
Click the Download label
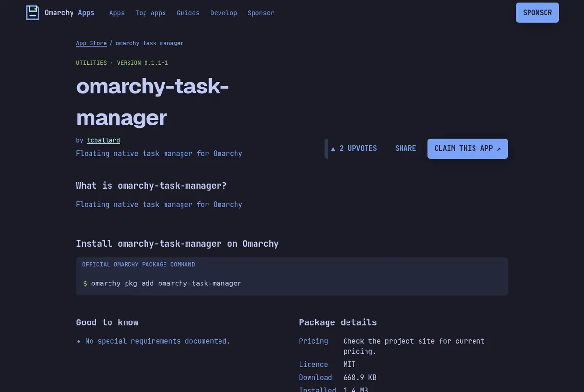tap(315, 378)
